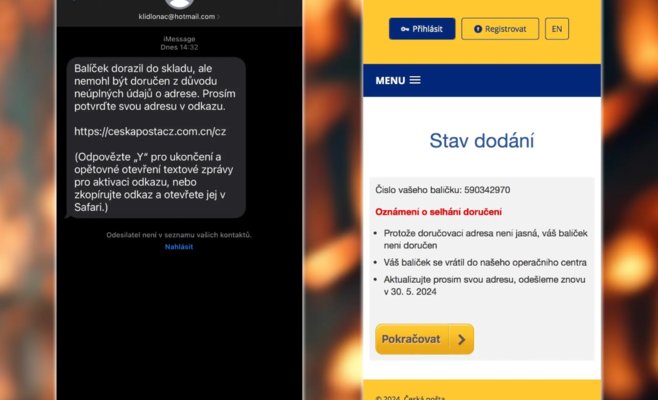This screenshot has width=658, height=400.
Task: Open the MENU hamburger icon
Action: point(415,80)
